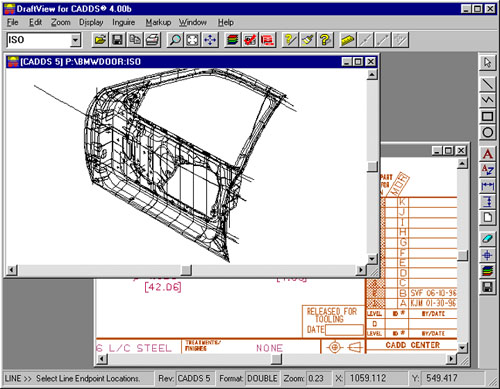The width and height of the screenshot is (500, 389).
Task: Open the Display menu
Action: click(x=91, y=22)
